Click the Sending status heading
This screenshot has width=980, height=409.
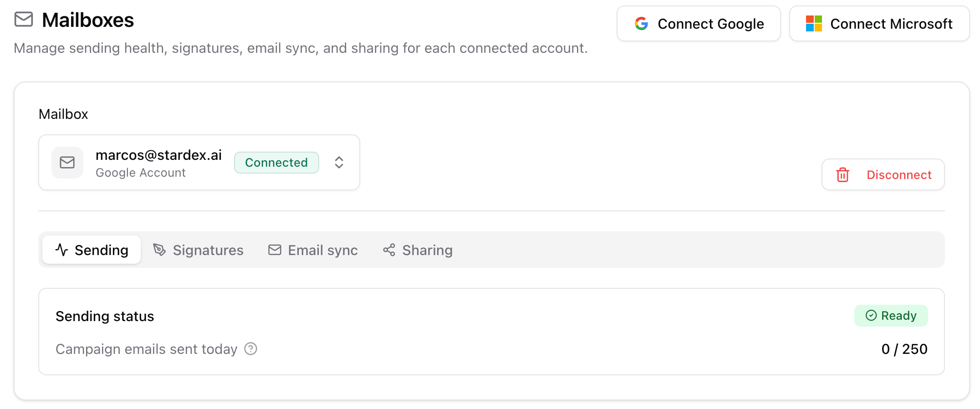[105, 316]
